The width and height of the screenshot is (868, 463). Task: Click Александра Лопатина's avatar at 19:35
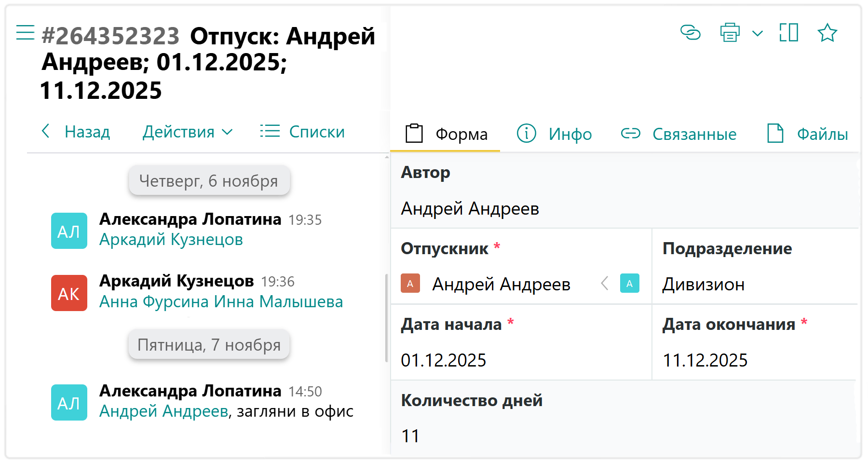[x=69, y=231]
